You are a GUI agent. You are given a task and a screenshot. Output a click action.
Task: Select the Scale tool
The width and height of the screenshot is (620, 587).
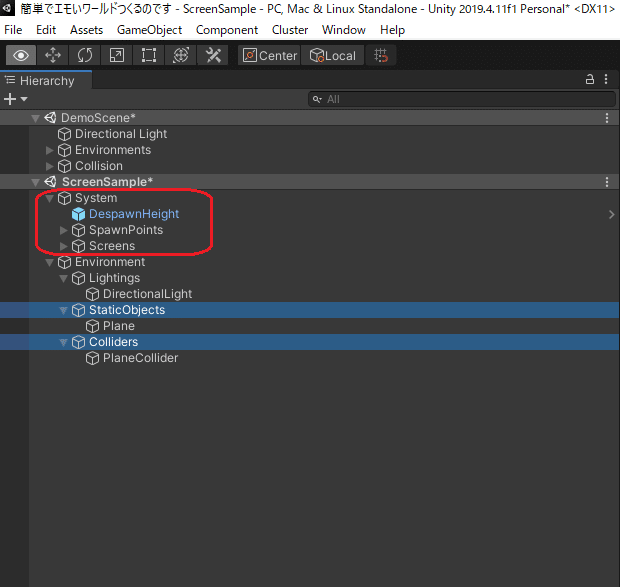tap(117, 55)
